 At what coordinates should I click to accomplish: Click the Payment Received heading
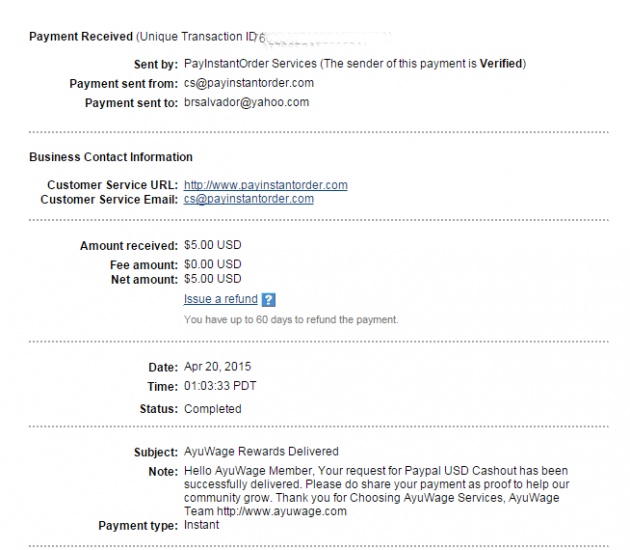tap(81, 37)
